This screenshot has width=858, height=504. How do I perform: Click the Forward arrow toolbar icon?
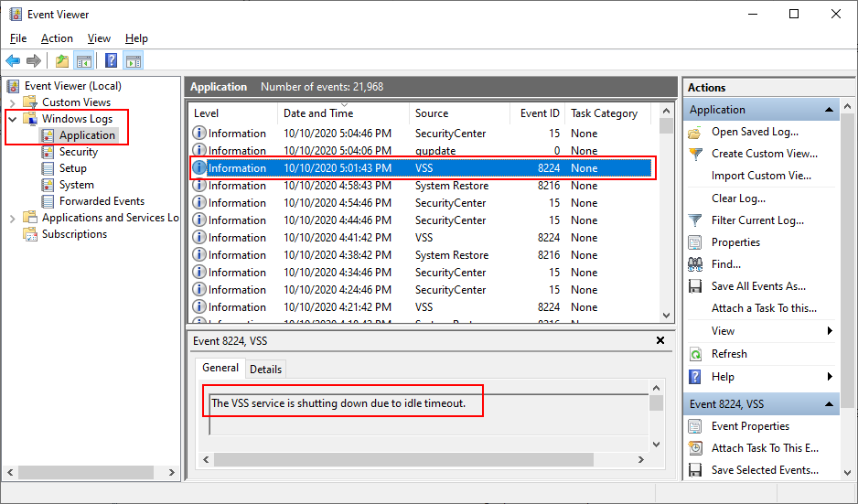click(34, 60)
